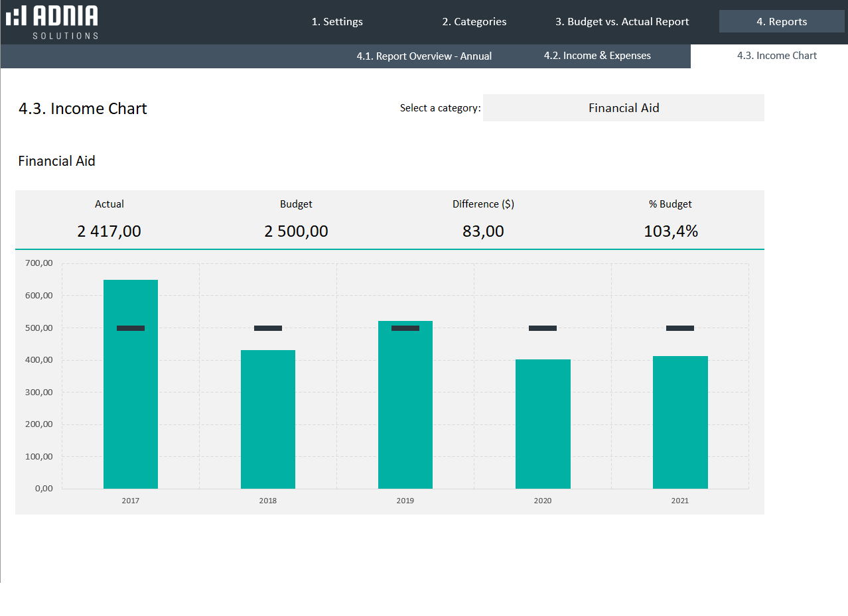Select the 4.3. Income Chart subtab
848x616 pixels.
pyautogui.click(x=776, y=56)
